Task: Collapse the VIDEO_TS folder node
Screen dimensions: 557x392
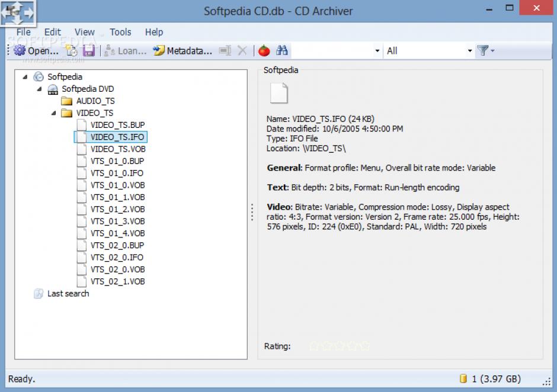Action: point(53,113)
